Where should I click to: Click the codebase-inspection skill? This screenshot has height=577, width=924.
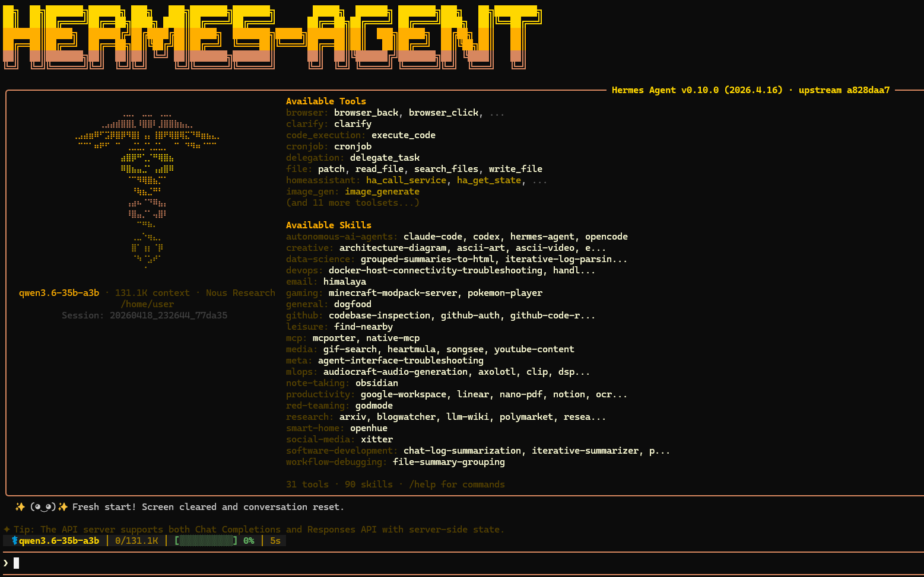coord(379,315)
